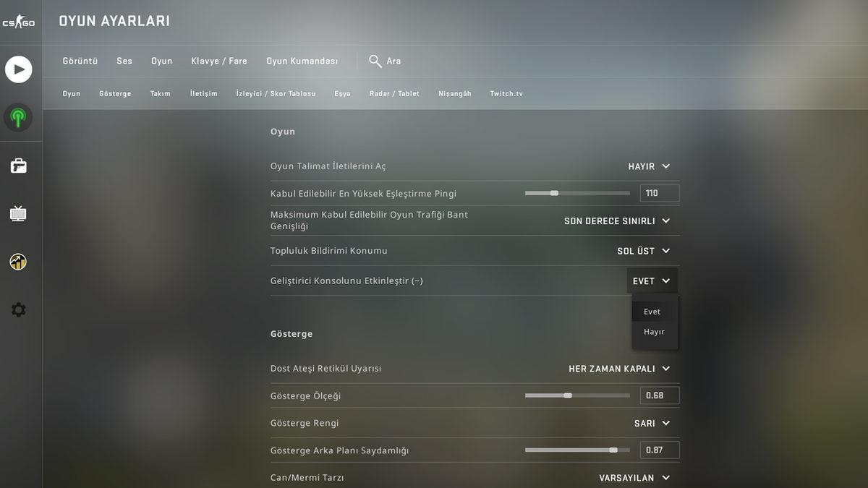This screenshot has height=488, width=868.
Task: Select the Play icon in the sidebar
Action: click(x=18, y=69)
